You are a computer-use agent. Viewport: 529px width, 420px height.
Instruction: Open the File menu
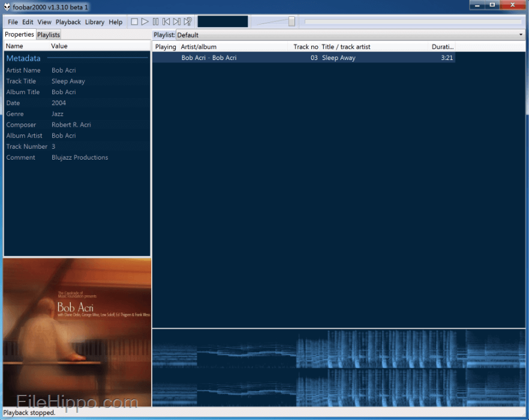(13, 22)
